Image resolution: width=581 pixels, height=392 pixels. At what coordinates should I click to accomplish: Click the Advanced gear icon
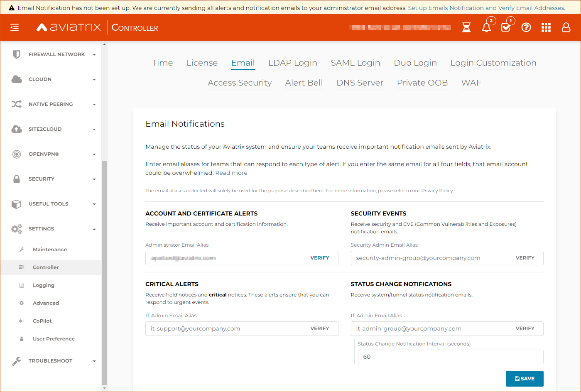click(x=22, y=303)
